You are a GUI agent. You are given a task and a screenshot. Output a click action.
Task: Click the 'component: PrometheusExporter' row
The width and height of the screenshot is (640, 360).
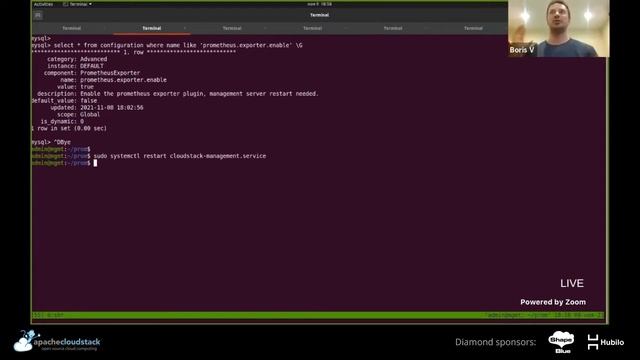[x=92, y=73]
